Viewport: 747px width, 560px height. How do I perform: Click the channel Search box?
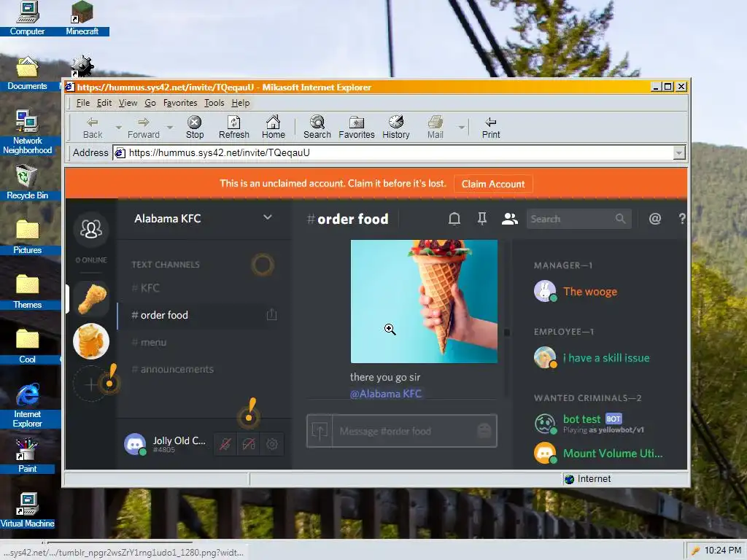pos(578,219)
